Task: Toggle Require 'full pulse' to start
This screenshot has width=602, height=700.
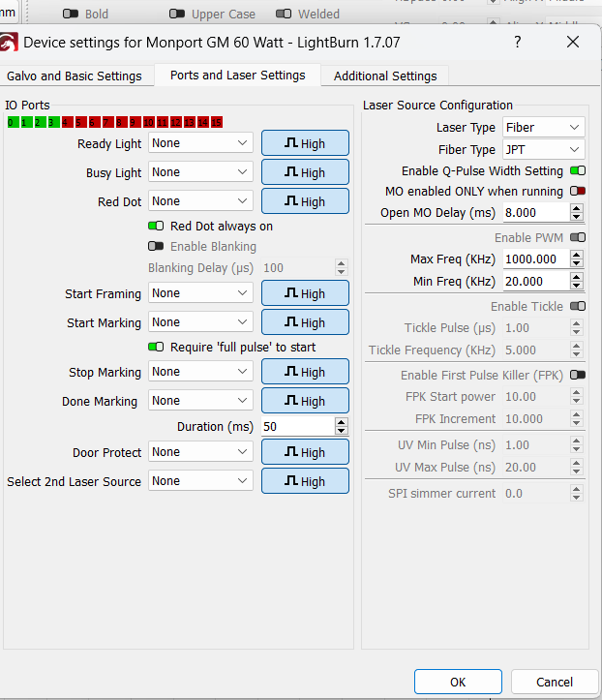Action: click(x=156, y=347)
